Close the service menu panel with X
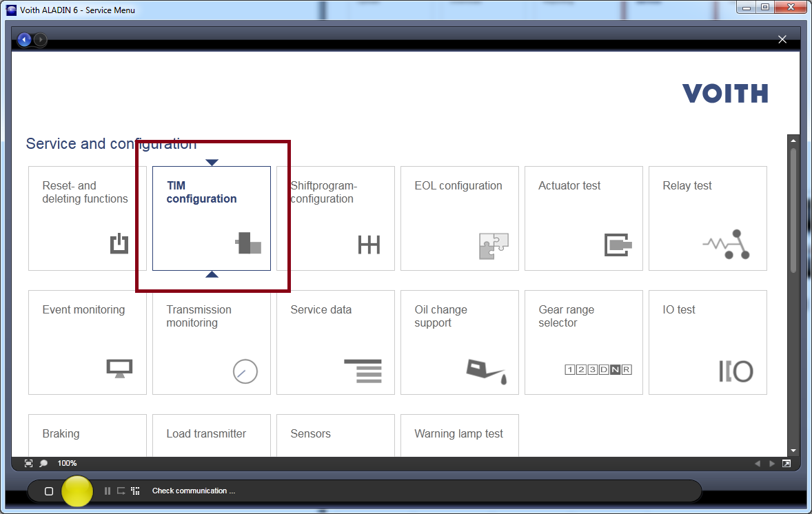This screenshot has width=812, height=514. pyautogui.click(x=782, y=39)
